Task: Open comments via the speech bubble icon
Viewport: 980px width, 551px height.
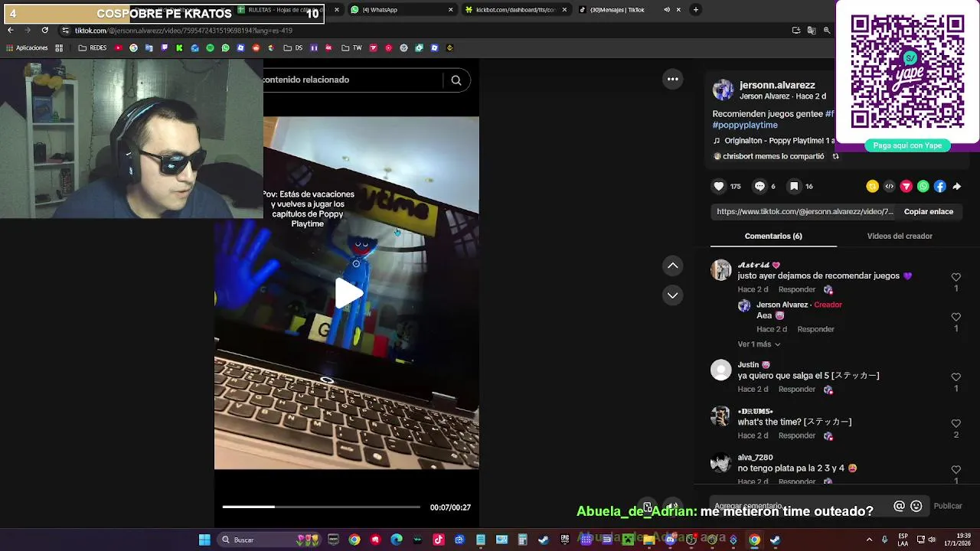Action: point(759,186)
